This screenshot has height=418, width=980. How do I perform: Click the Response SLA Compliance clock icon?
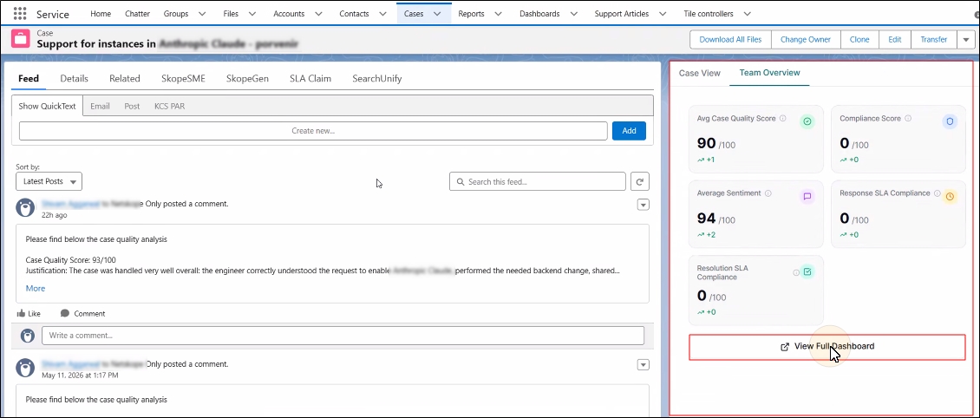[x=950, y=197]
